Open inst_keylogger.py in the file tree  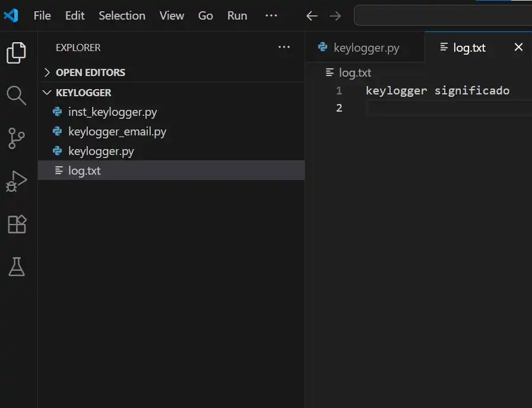112,112
